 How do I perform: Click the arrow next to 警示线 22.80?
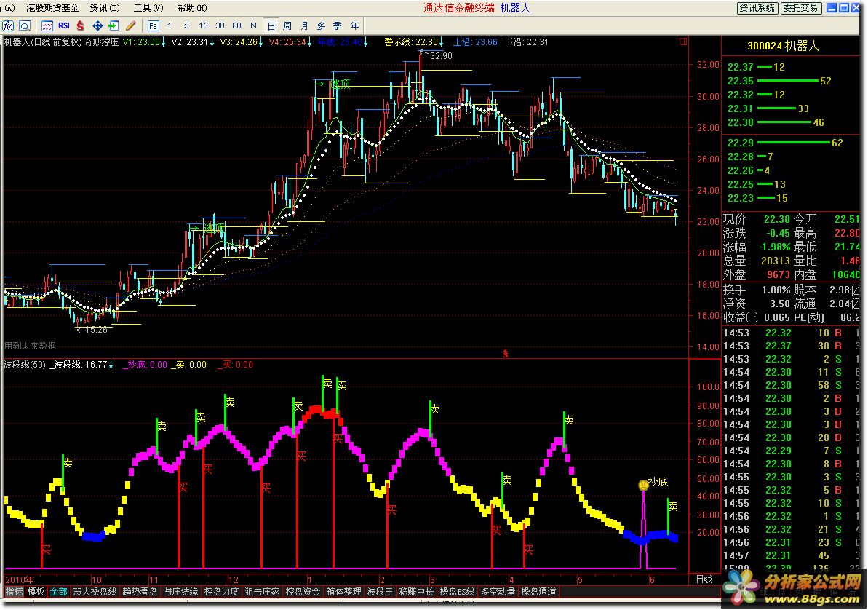click(x=441, y=42)
